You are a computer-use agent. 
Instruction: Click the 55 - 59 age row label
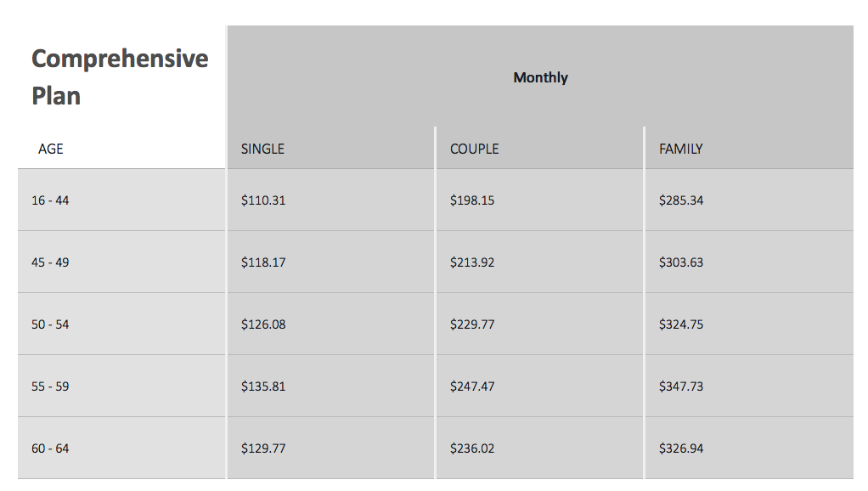coord(50,387)
